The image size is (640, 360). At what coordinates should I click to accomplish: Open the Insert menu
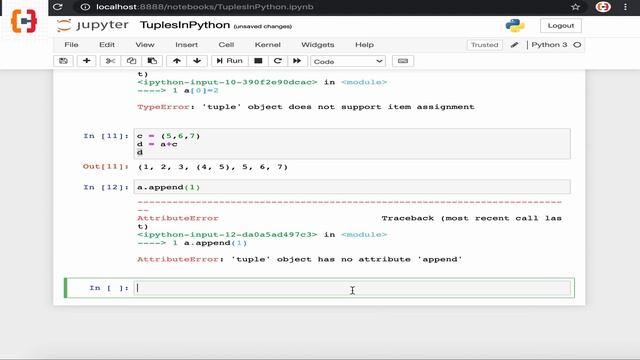click(x=187, y=44)
